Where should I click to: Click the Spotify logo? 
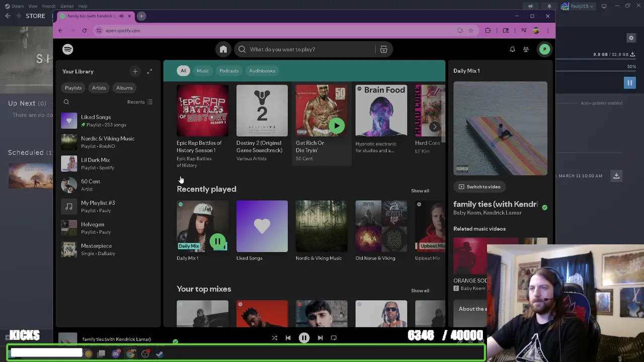[x=68, y=49]
